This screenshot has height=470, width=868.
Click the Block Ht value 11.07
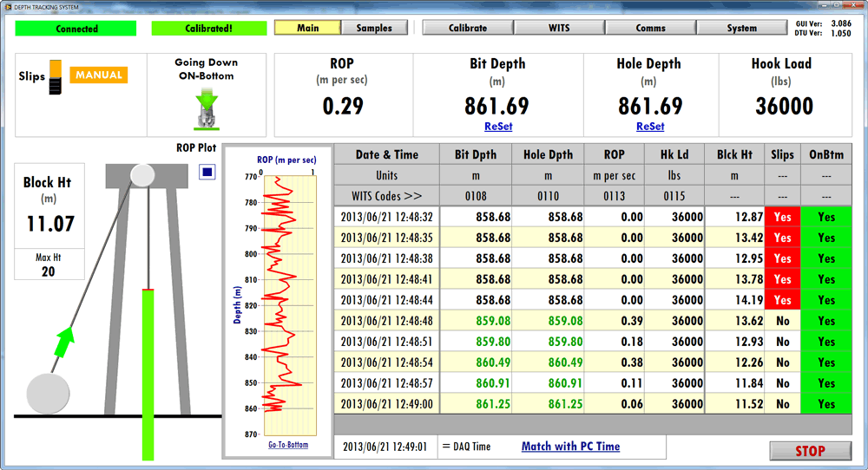(49, 224)
